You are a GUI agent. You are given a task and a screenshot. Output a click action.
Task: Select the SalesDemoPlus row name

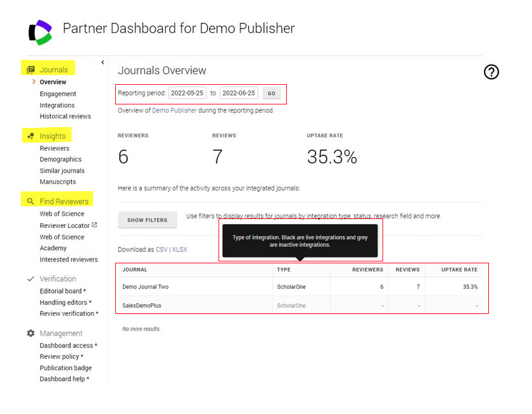tap(141, 306)
